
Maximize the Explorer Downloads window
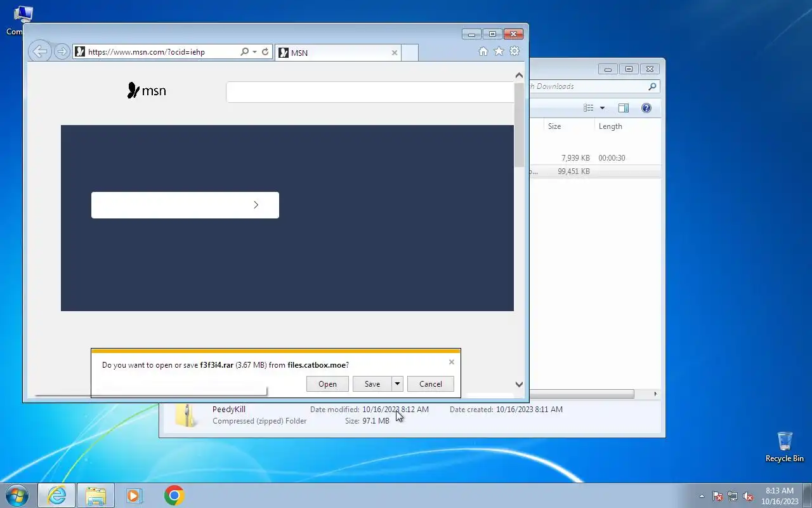(628, 69)
